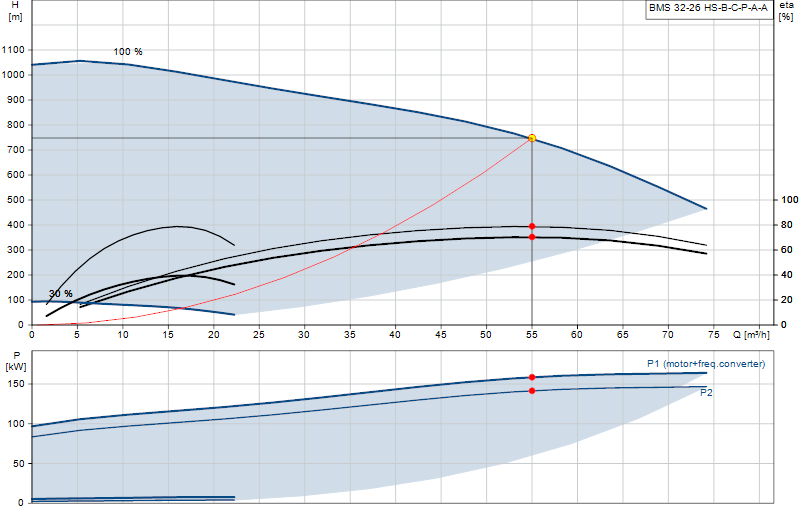Click the 30 % speed curve label
800x520 pixels.
(x=61, y=293)
